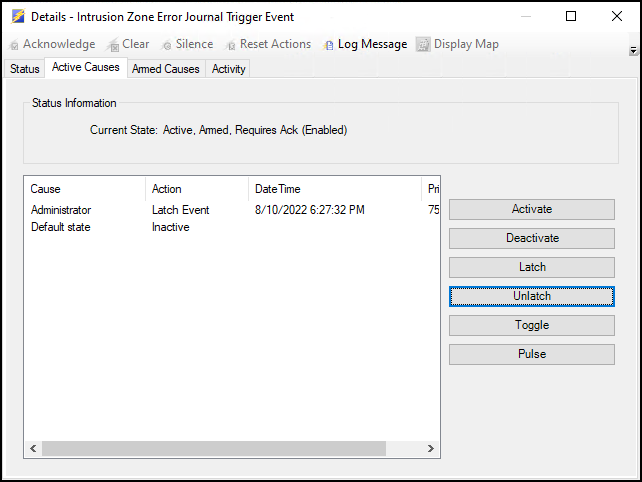Click the lightning-bolt app icon in title bar
The width and height of the screenshot is (642, 482).
tap(18, 16)
